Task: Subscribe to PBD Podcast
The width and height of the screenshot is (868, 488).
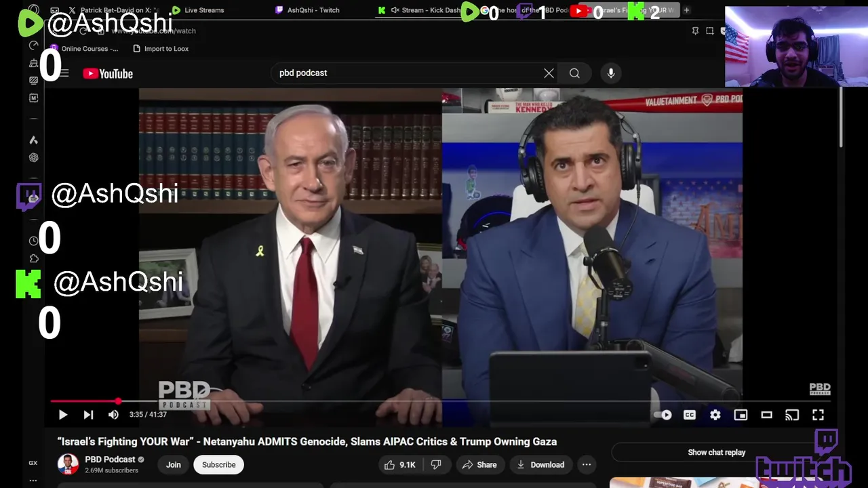Action: pyautogui.click(x=218, y=465)
